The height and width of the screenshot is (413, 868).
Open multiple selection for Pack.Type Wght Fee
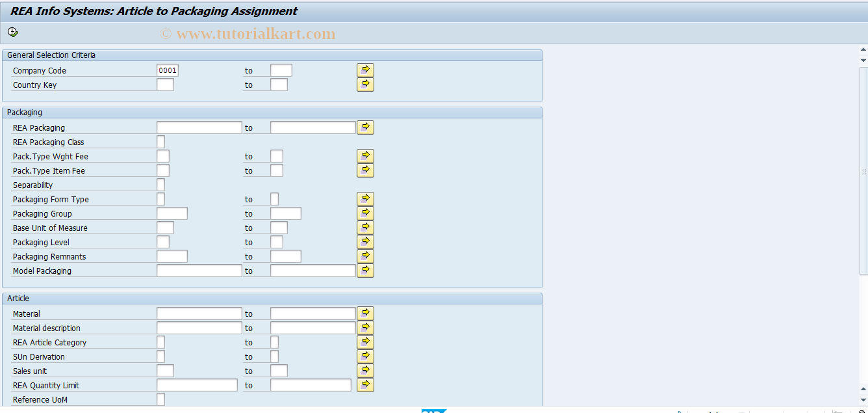pyautogui.click(x=364, y=155)
